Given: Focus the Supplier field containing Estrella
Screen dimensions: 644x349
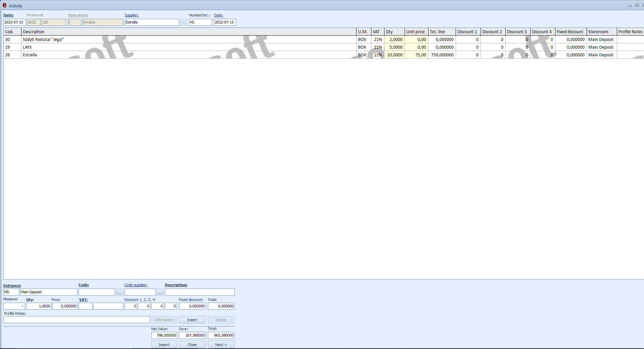Looking at the screenshot, I should point(152,22).
